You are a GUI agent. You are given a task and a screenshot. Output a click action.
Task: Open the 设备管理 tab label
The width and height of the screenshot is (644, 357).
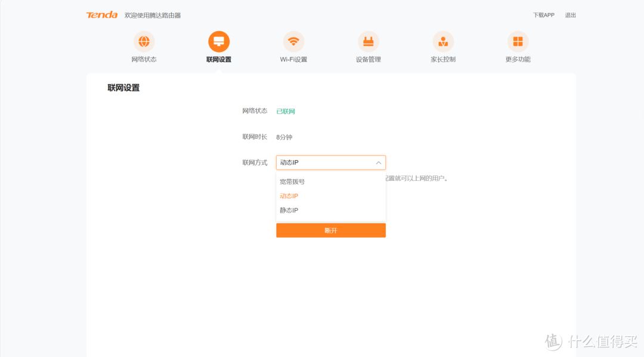tap(368, 59)
